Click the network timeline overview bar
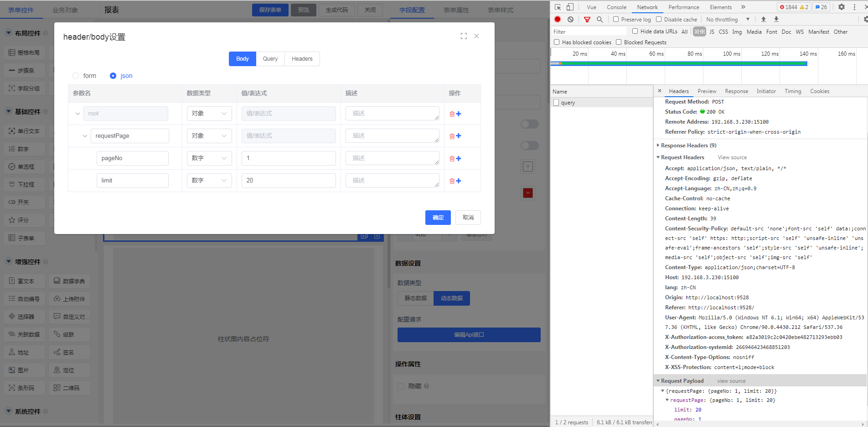868x427 pixels. (x=679, y=64)
